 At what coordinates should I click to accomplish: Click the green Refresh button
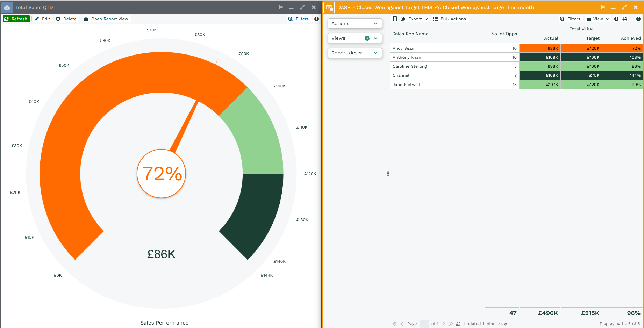point(16,19)
